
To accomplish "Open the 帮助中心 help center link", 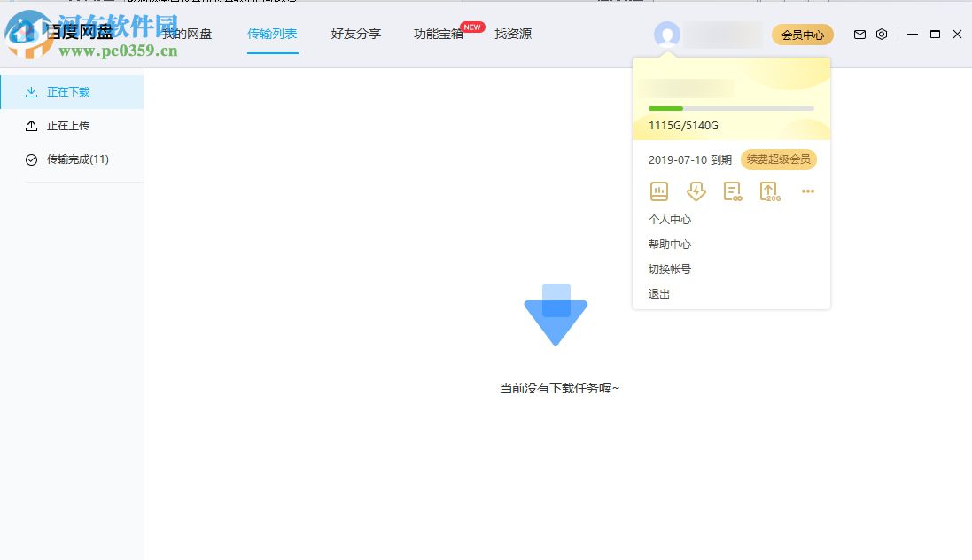I will [669, 244].
